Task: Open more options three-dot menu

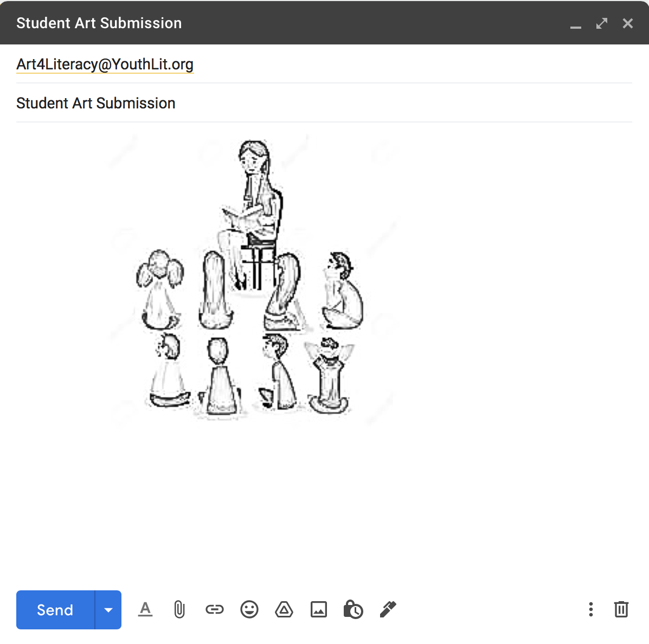Action: click(x=590, y=609)
